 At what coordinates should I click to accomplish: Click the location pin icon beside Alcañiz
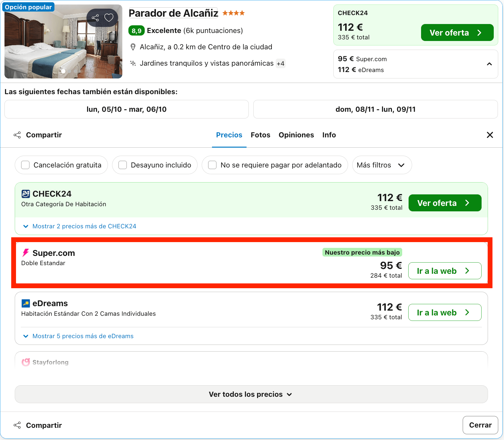pos(133,47)
